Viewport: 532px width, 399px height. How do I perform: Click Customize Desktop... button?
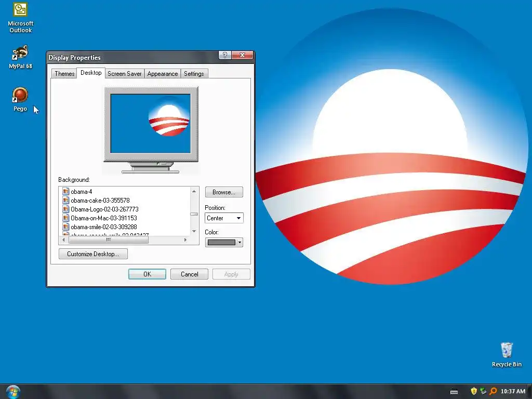93,254
